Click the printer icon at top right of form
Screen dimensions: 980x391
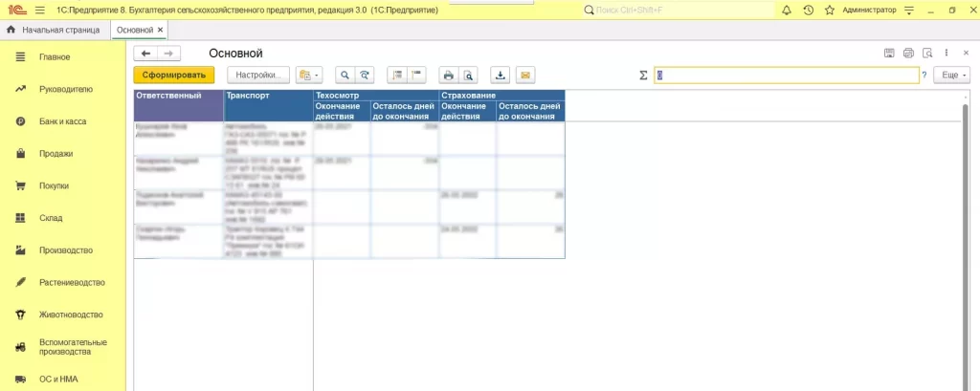coord(909,54)
